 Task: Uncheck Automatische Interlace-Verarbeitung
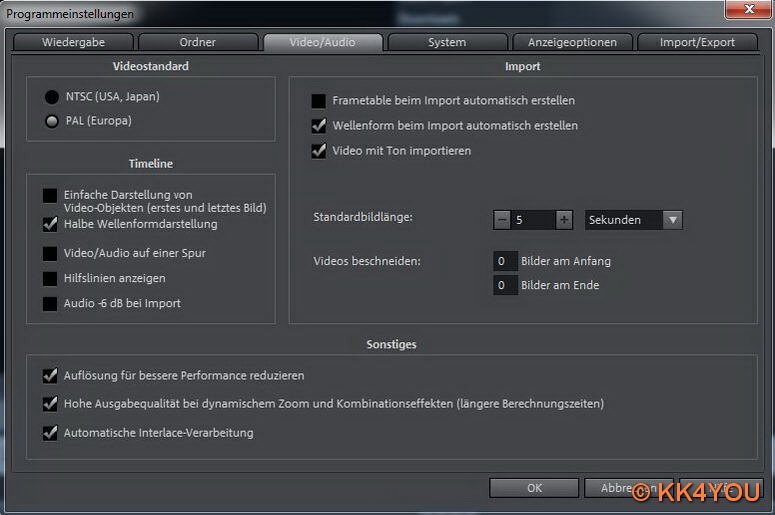click(x=50, y=434)
